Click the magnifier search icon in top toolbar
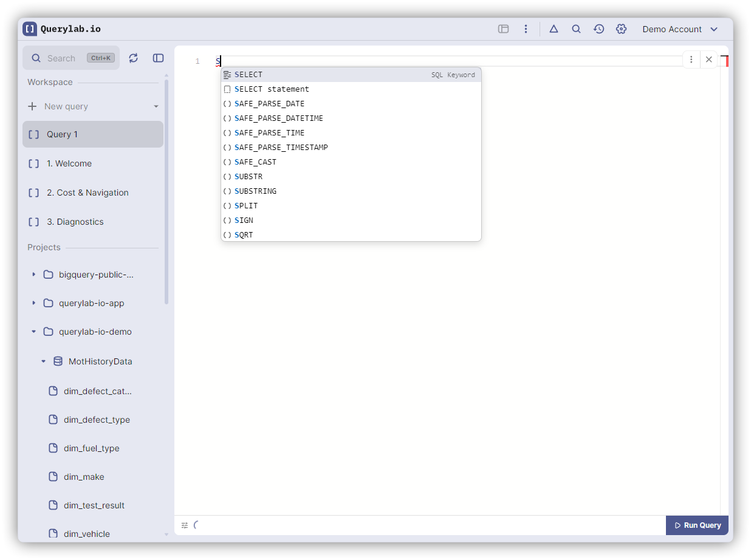This screenshot has width=751, height=560. [576, 29]
